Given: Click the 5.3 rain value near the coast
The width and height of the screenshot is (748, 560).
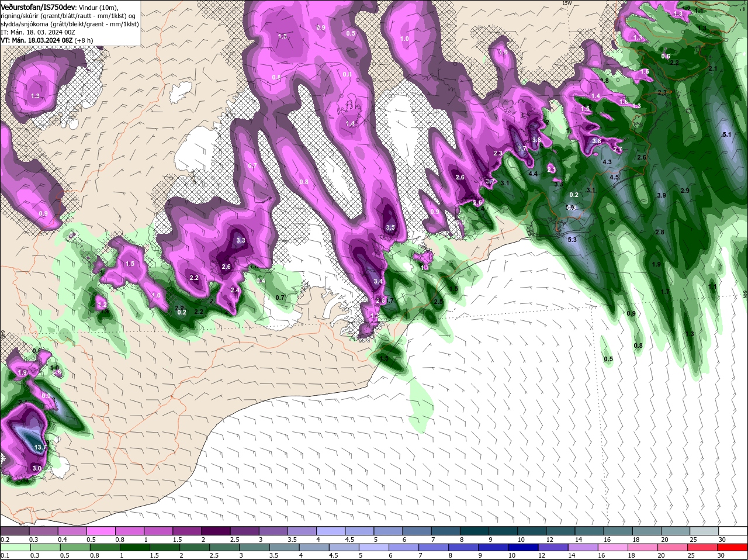Looking at the screenshot, I should coord(572,240).
